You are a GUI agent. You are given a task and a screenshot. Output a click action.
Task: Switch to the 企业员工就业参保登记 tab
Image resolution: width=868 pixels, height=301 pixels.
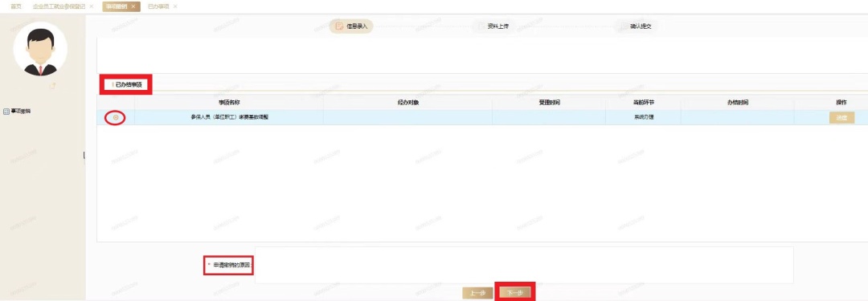[x=59, y=6]
